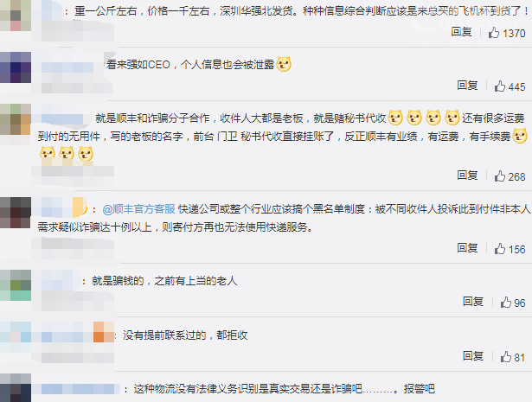Click thumbs-up icon beside 81
The height and width of the screenshot is (402, 532).
point(505,356)
